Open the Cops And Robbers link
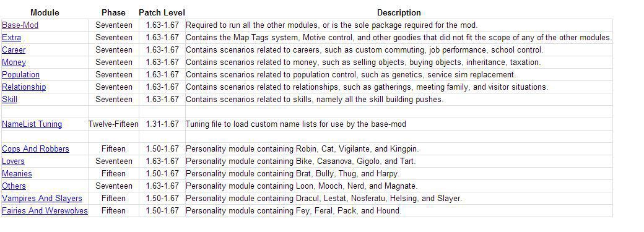 (36, 148)
